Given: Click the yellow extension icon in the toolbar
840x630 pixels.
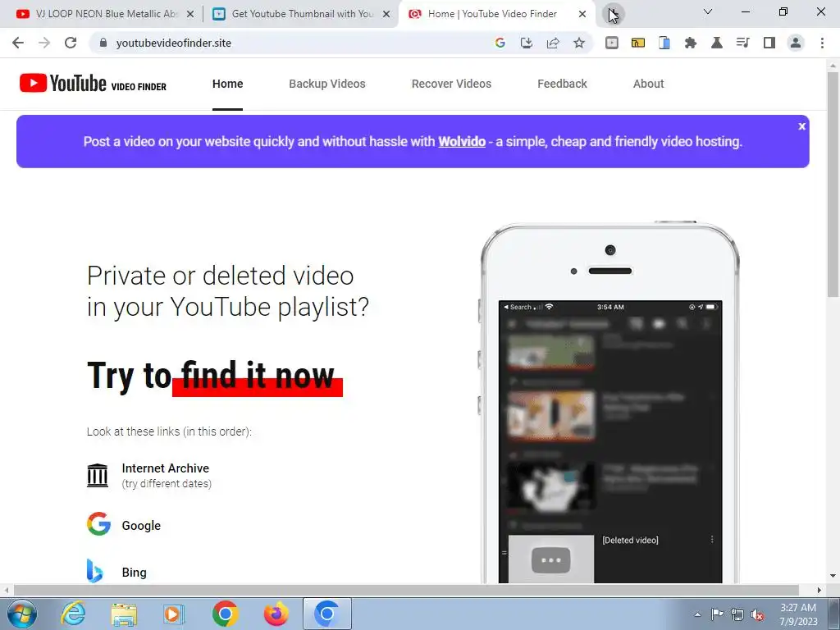Looking at the screenshot, I should pyautogui.click(x=638, y=43).
